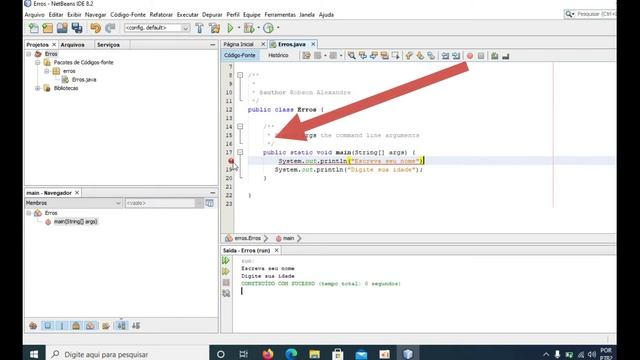
Task: Run the project with green play icon
Action: pyautogui.click(x=230, y=28)
